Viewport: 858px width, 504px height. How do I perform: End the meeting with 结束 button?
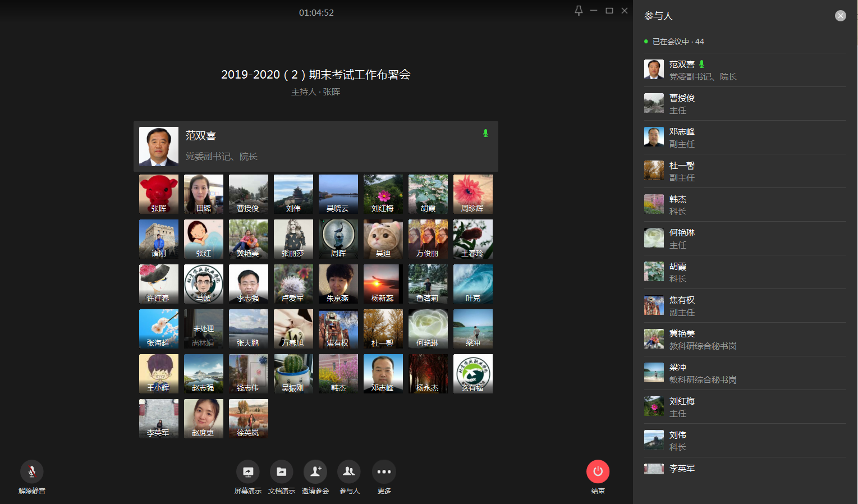(598, 472)
